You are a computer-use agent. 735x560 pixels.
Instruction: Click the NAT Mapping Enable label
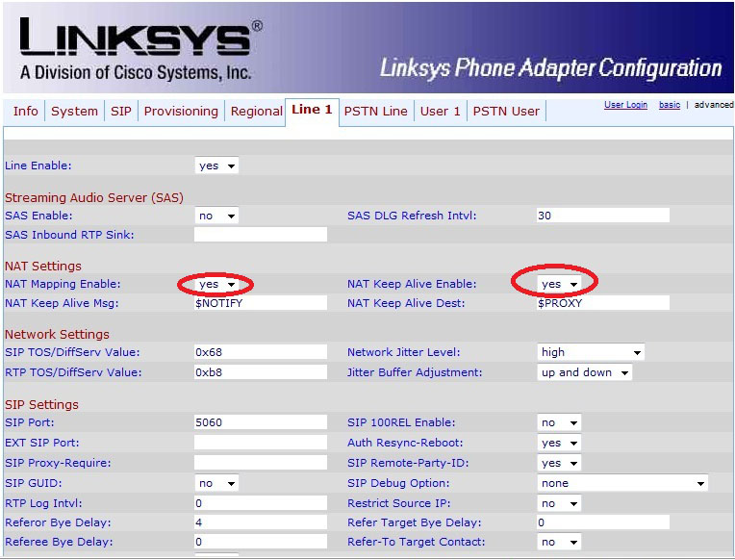(63, 284)
